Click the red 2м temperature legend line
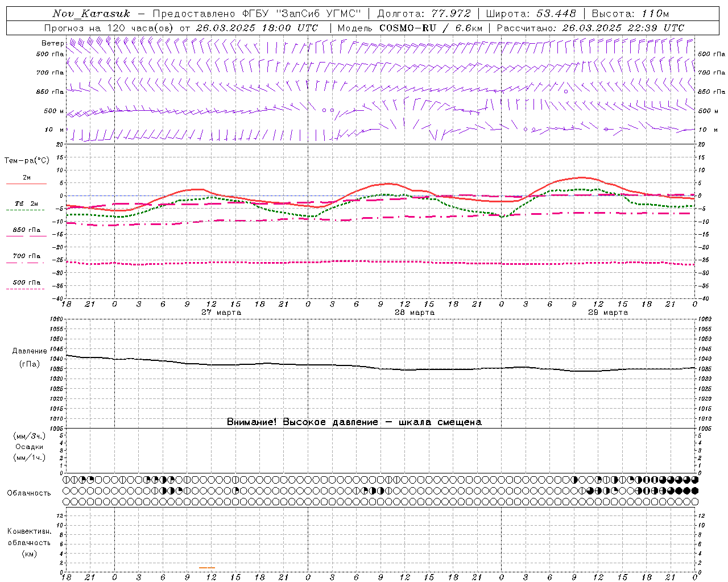This screenshot has height=582, width=728. coord(26,184)
